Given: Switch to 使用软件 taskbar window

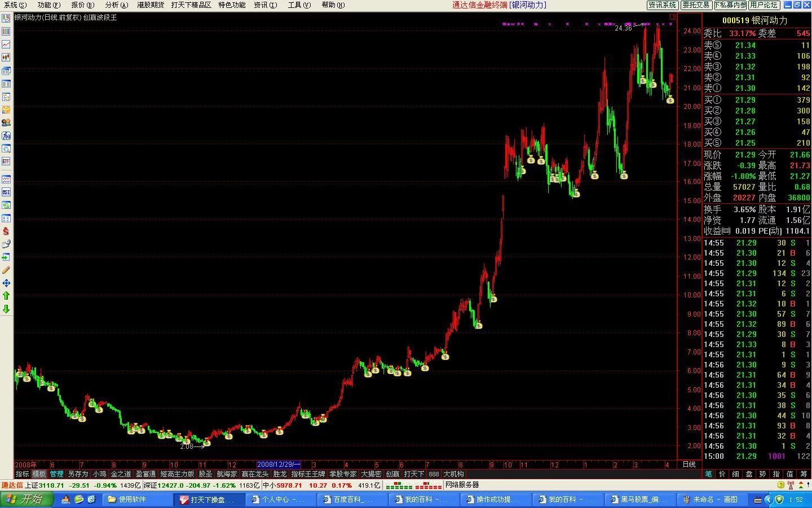Looking at the screenshot, I should (138, 500).
